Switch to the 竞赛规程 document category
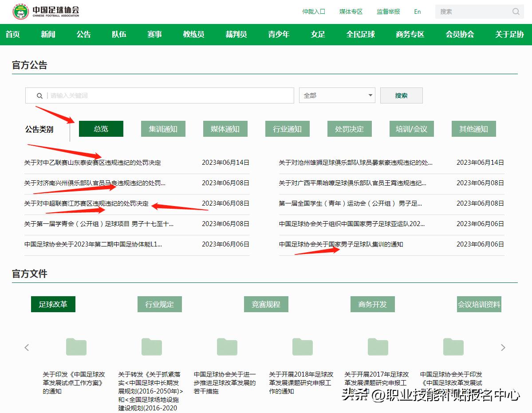The height and width of the screenshot is (413, 532). [x=266, y=304]
